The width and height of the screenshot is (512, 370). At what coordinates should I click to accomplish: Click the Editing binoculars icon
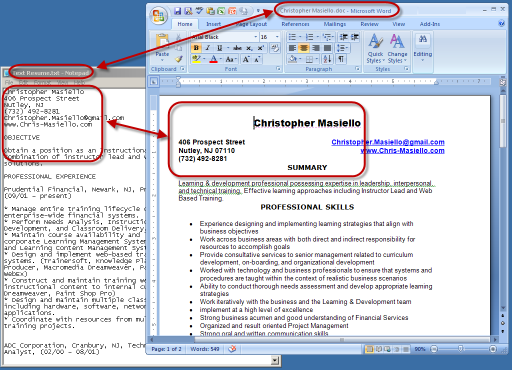tap(423, 39)
